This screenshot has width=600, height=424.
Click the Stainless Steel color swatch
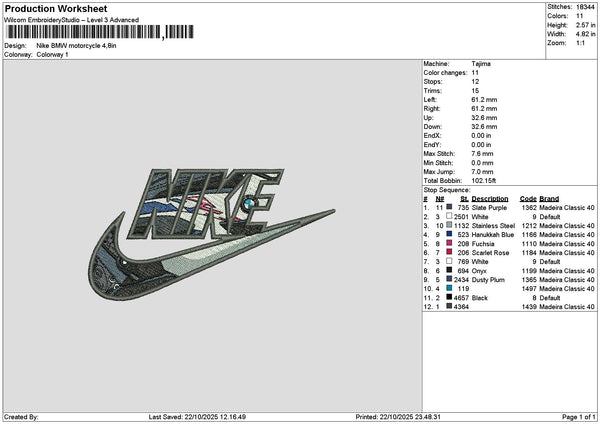[x=449, y=225]
